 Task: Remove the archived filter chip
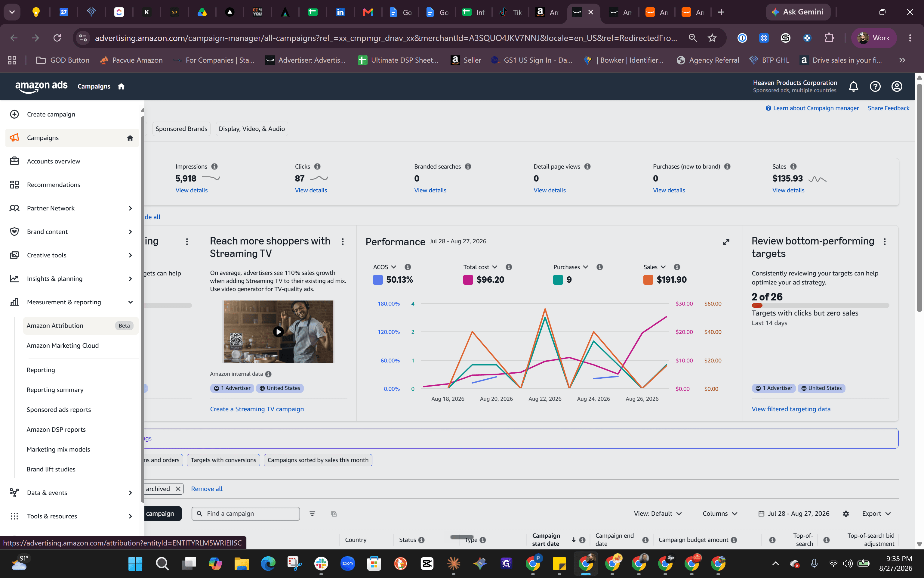point(178,489)
